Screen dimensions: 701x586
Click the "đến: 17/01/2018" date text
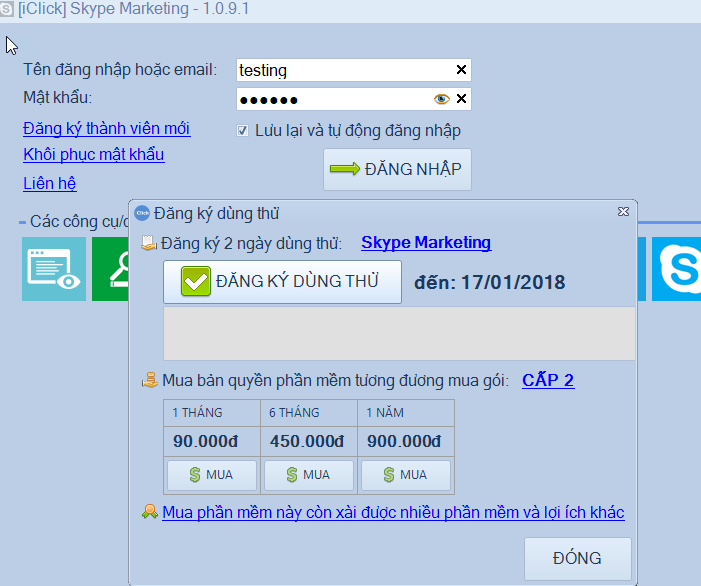tap(490, 282)
